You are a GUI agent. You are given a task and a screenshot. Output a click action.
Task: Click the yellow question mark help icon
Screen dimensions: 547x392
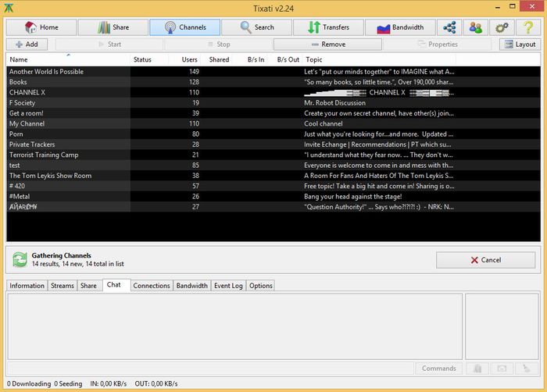point(527,27)
